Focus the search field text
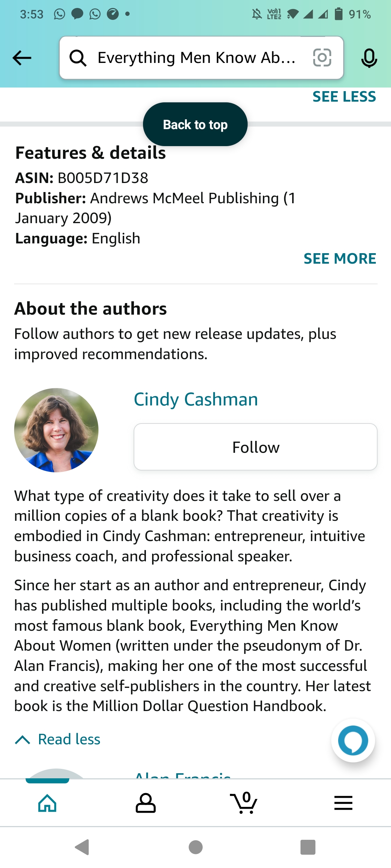The image size is (391, 868). point(195,58)
